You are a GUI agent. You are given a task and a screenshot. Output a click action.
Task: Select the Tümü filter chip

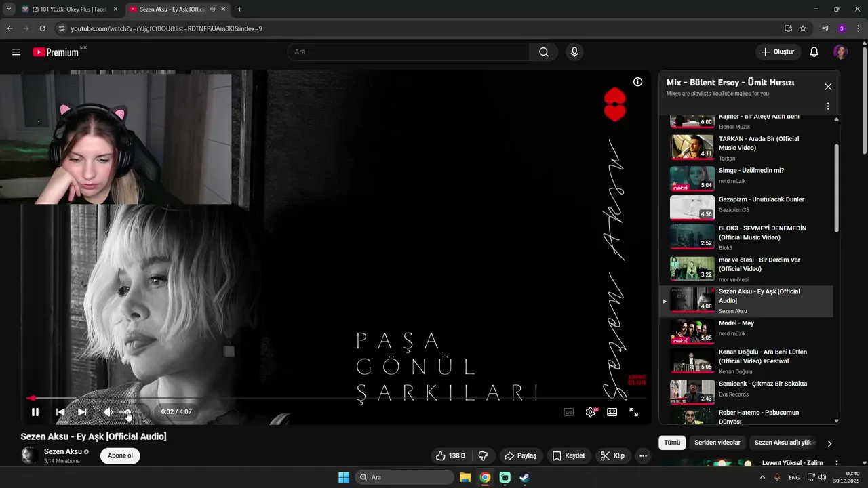click(671, 443)
